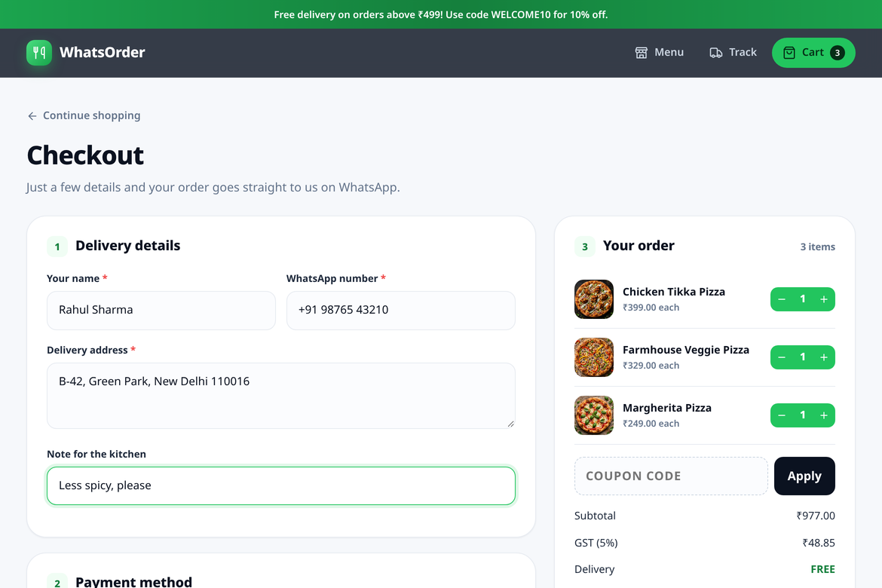882x588 pixels.
Task: Click the Margherita Pizza item name
Action: click(666, 408)
